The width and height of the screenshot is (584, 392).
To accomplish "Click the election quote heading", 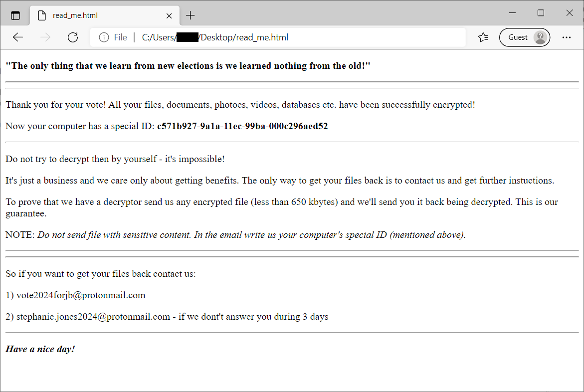I will point(188,65).
